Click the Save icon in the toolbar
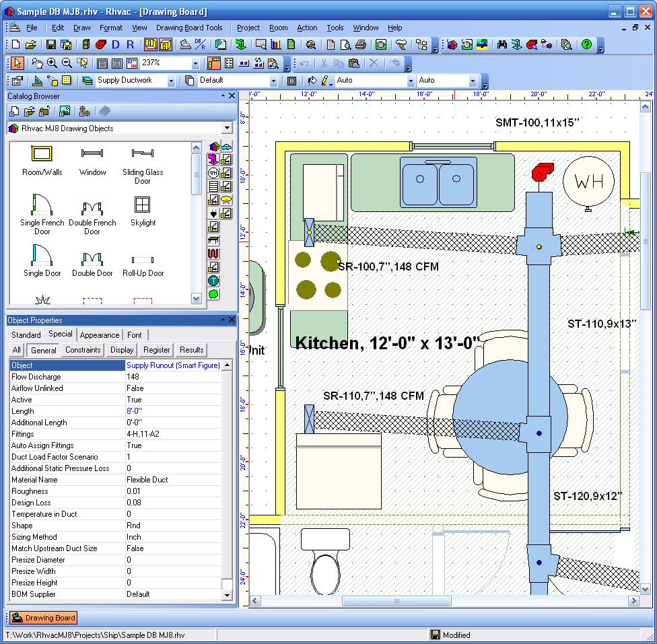 coord(50,45)
